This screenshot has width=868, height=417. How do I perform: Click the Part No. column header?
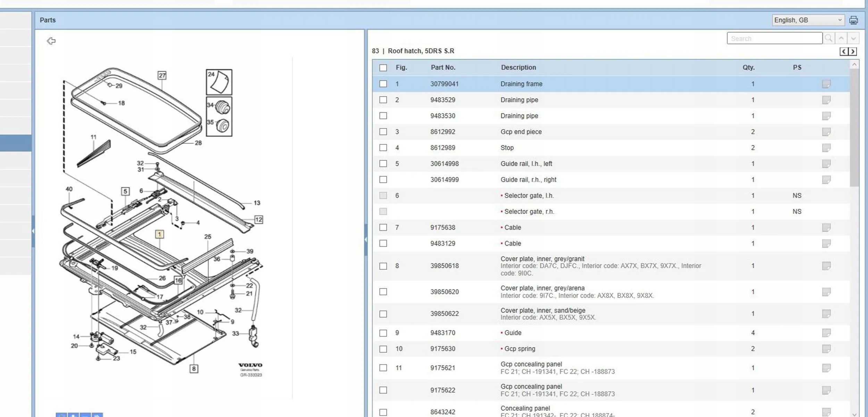click(x=443, y=67)
